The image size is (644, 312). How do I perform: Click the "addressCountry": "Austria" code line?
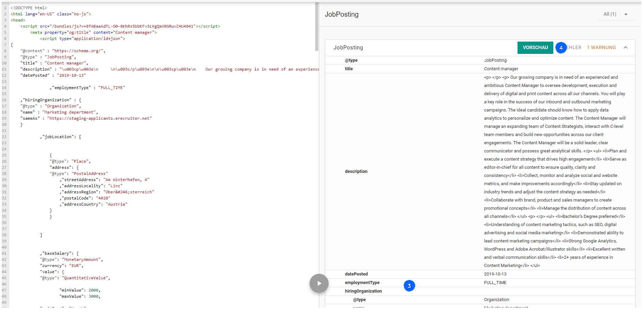point(93,204)
